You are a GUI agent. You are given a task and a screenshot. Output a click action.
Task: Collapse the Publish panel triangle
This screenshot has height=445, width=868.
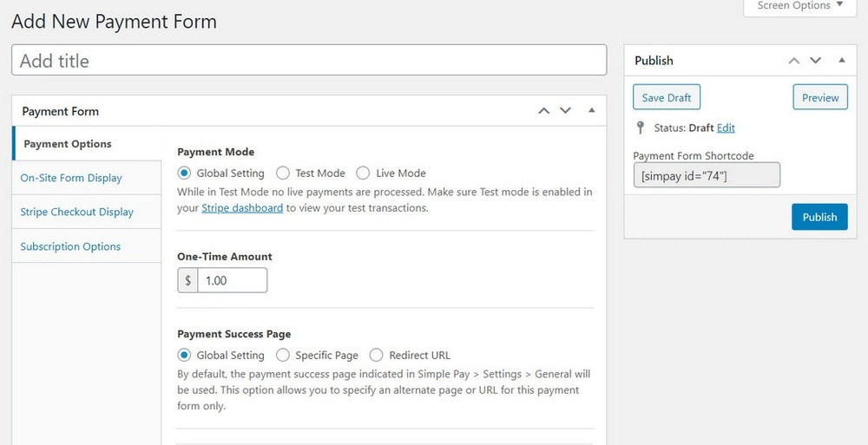click(841, 61)
